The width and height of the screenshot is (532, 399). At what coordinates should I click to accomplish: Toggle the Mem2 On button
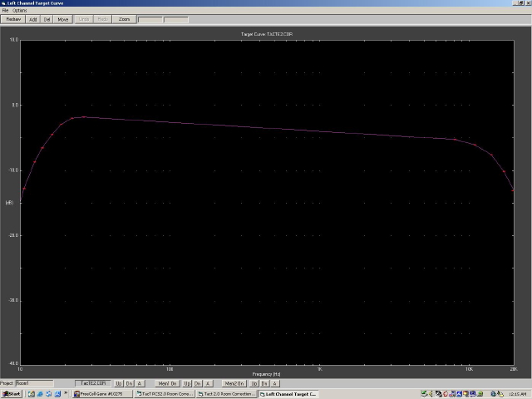pos(234,384)
